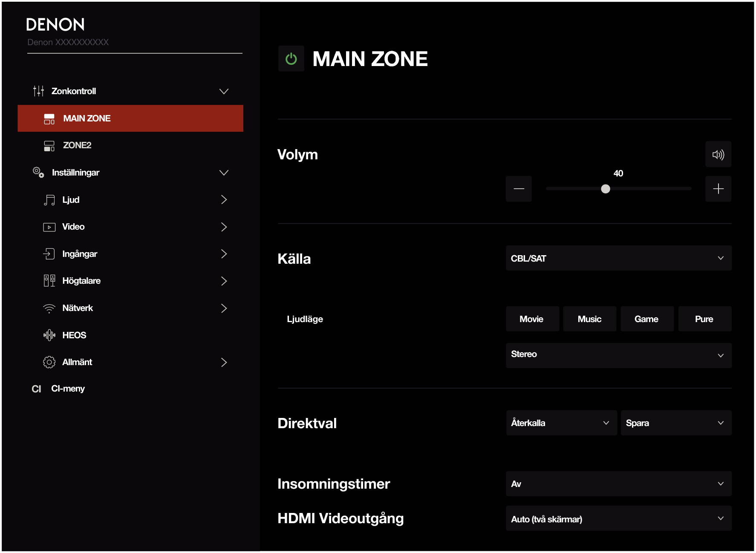Click the Nätverk wifi icon
756x553 pixels.
pos(49,308)
